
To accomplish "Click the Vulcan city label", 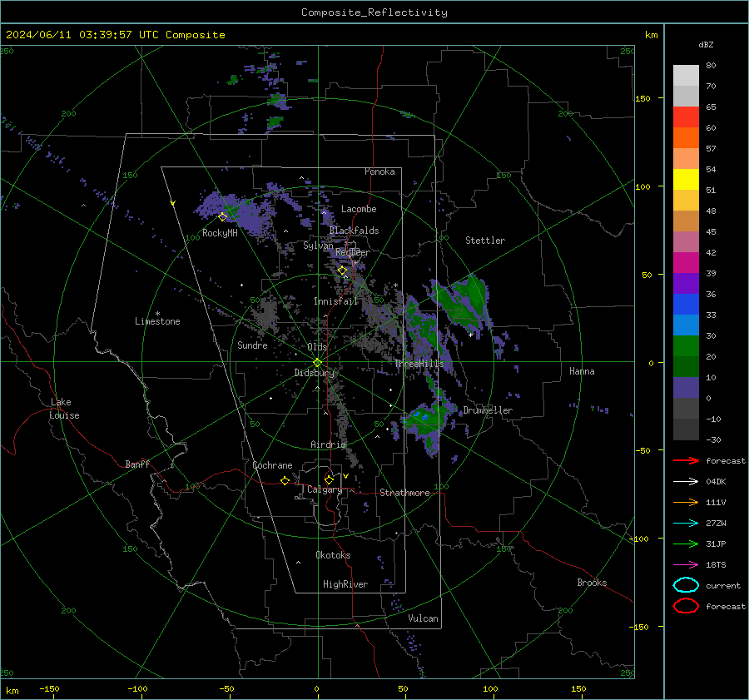I will click(x=423, y=618).
